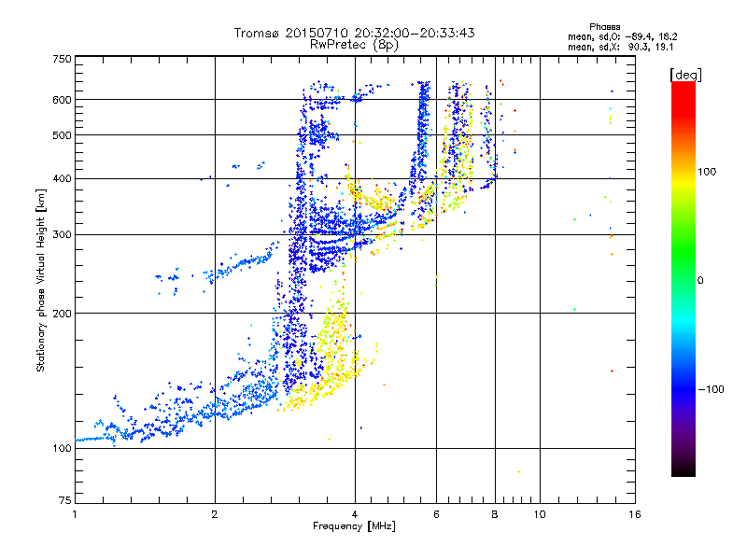Click the y-axis tick label '75'

click(x=65, y=500)
